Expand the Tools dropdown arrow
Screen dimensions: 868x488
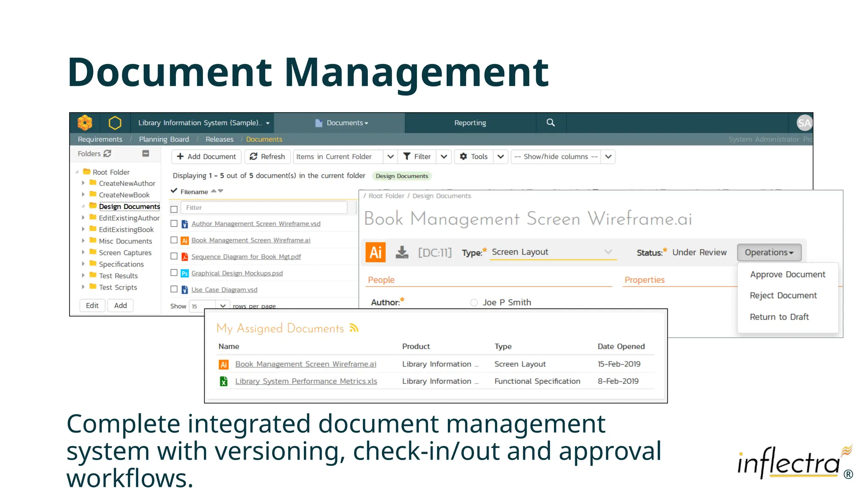[x=501, y=157]
